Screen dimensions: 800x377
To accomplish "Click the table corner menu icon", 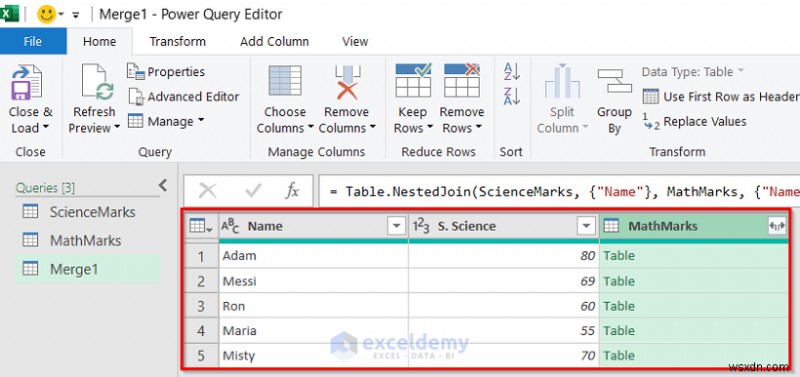I will pos(201,226).
